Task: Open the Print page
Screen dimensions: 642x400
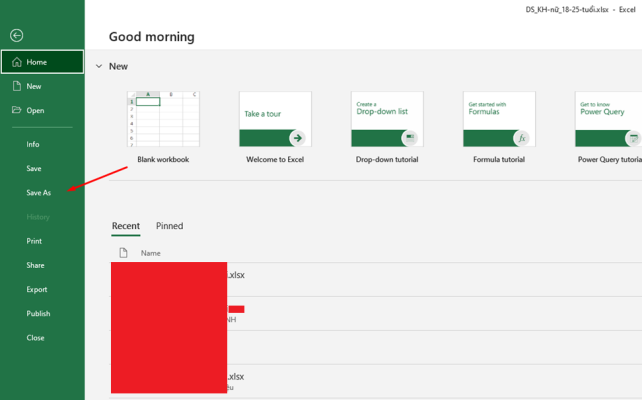Action: [34, 241]
